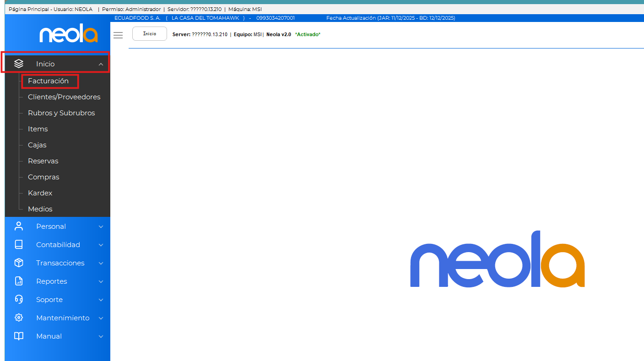Viewport: 644px width, 361px height.
Task: Open Facturación from the sidebar
Action: (48, 81)
